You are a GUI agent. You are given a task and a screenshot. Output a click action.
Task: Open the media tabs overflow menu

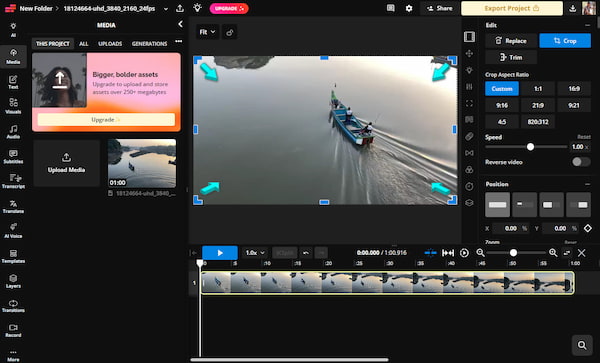coord(178,41)
